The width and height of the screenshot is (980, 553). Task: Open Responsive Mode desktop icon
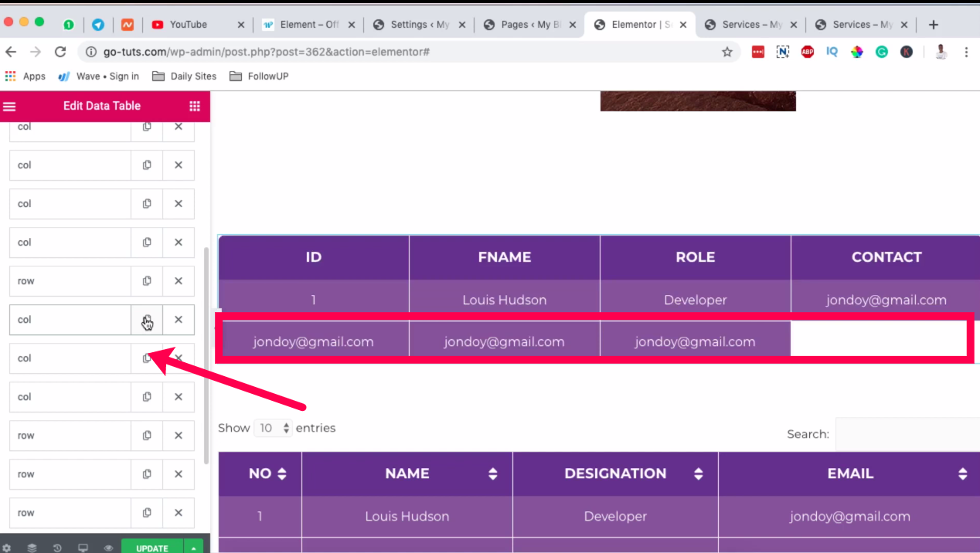pyautogui.click(x=83, y=548)
